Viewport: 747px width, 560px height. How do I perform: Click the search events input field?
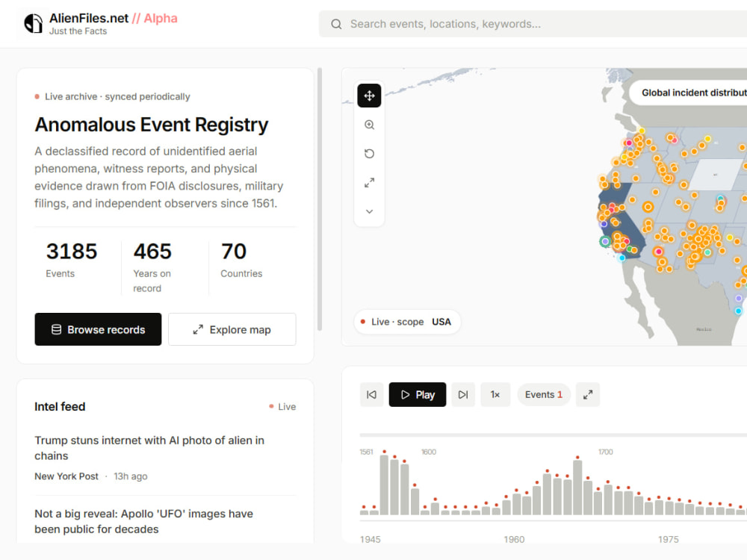(533, 24)
